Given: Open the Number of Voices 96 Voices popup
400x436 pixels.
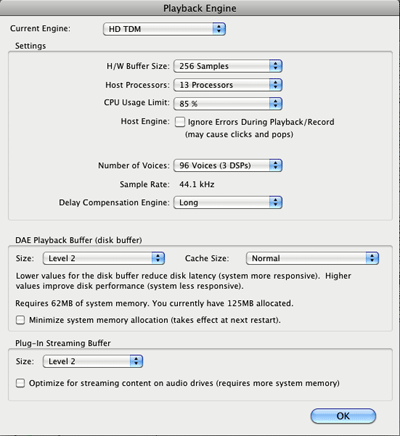Looking at the screenshot, I should pyautogui.click(x=228, y=165).
